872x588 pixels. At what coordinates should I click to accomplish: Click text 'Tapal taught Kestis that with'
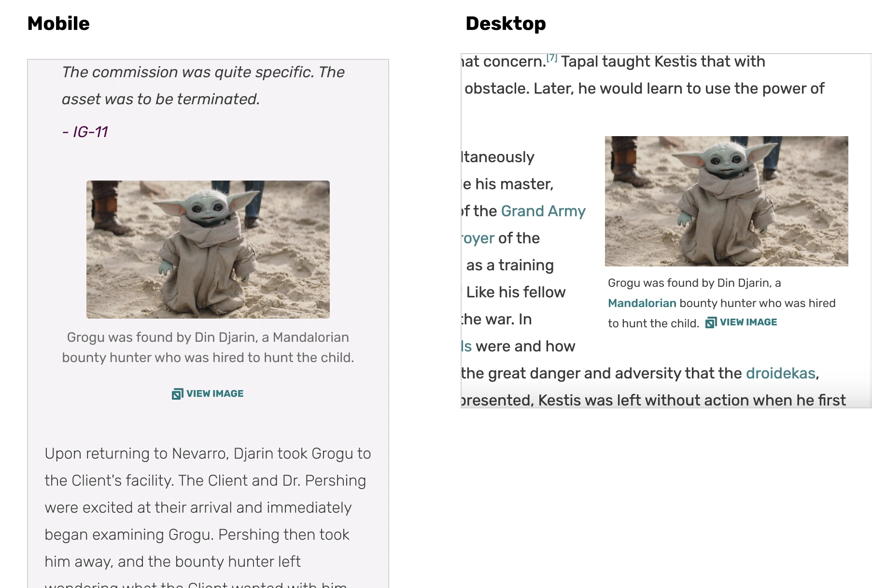pyautogui.click(x=663, y=61)
